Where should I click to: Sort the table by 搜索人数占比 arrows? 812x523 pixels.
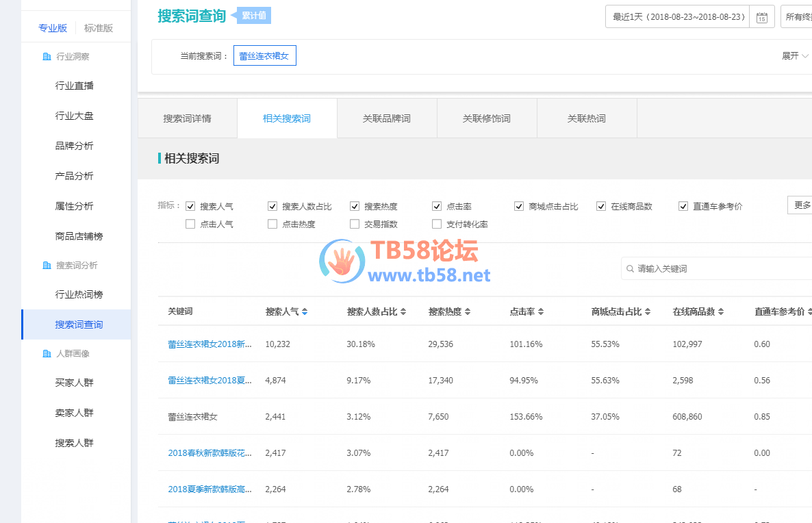403,311
